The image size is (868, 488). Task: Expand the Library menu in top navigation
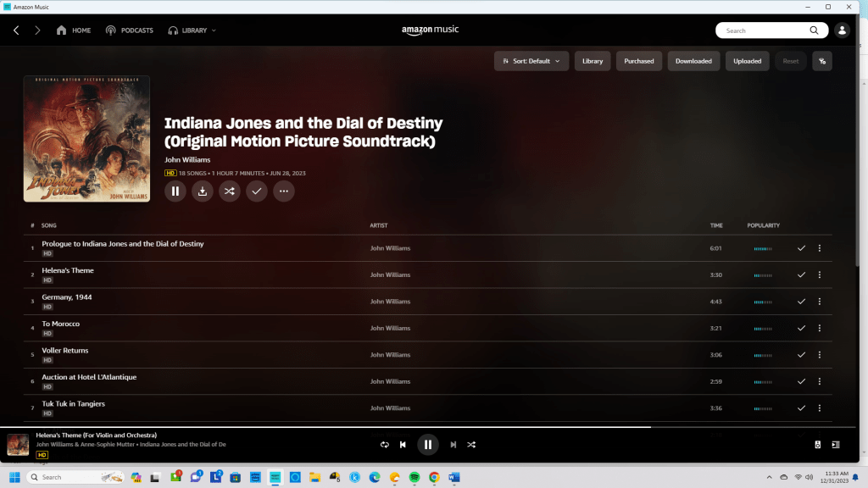pyautogui.click(x=192, y=30)
